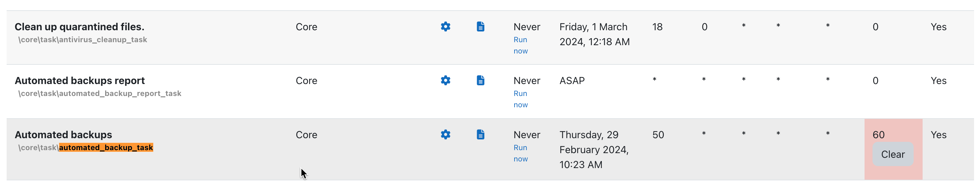The image size is (980, 186).
Task: Click next run date Friday, 1 March 2024
Action: point(595,34)
